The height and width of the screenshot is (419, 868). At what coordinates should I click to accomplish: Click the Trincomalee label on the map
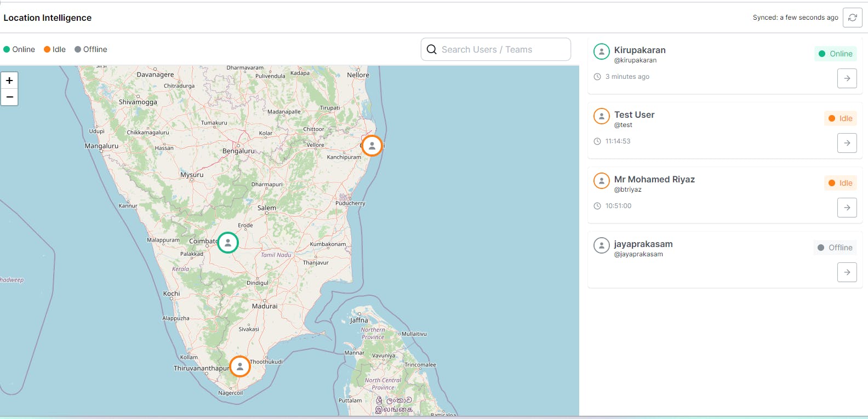[x=420, y=365]
